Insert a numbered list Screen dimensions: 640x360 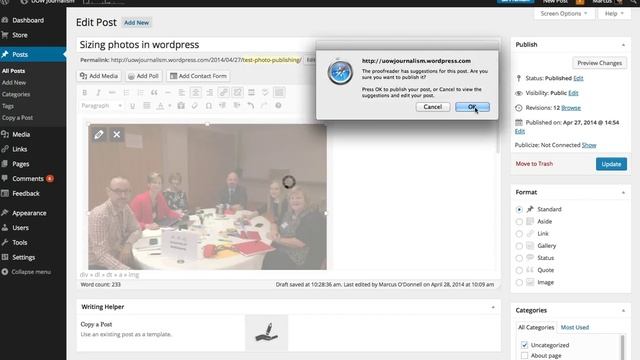(140, 93)
